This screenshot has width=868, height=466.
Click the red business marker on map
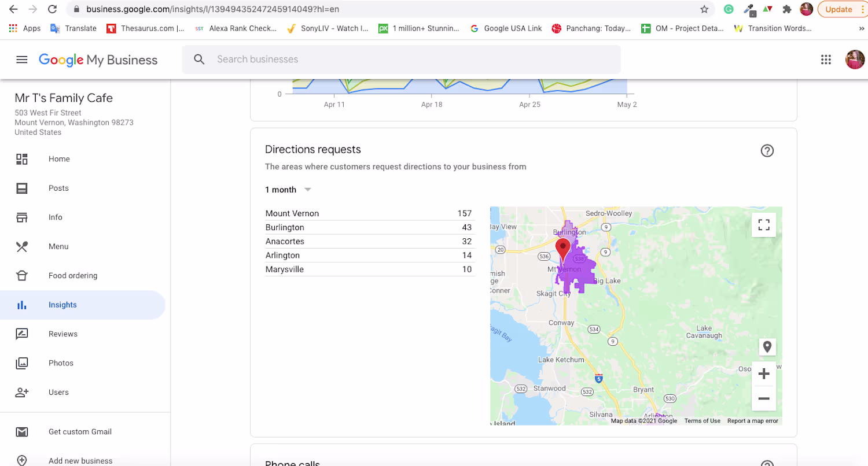(x=562, y=249)
